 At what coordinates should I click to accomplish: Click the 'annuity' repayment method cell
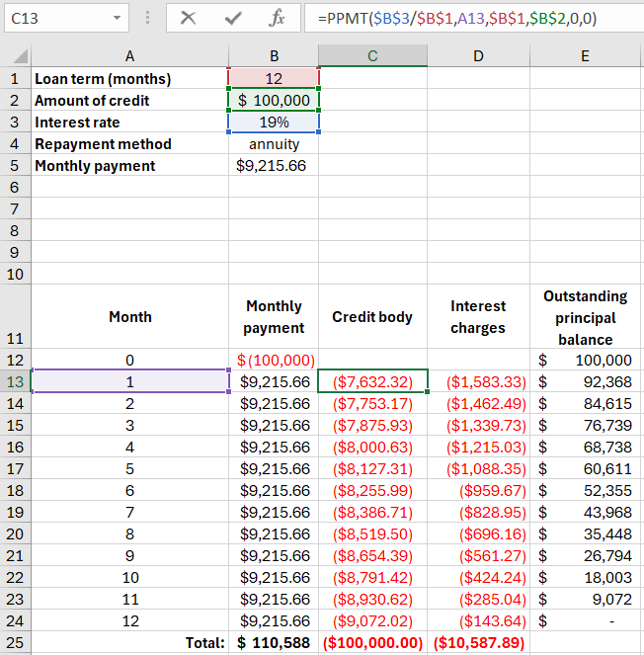274,143
